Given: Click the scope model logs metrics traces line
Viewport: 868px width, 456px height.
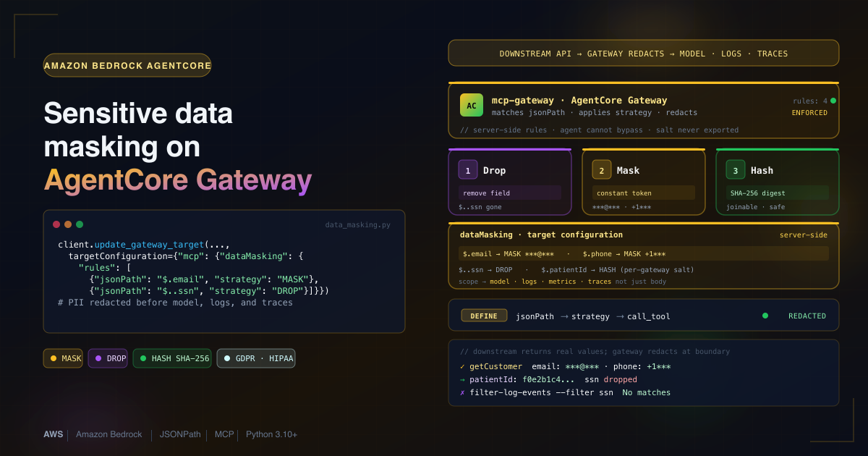Looking at the screenshot, I should coord(562,282).
